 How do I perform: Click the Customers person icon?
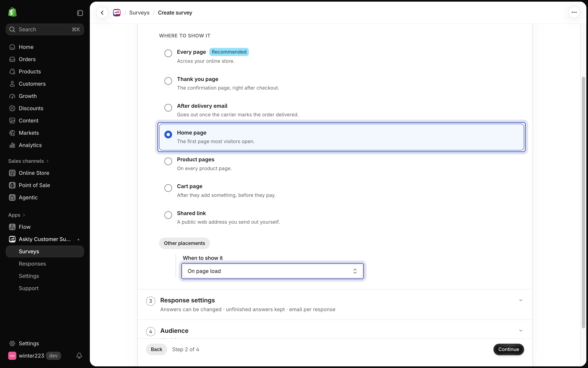click(x=12, y=84)
